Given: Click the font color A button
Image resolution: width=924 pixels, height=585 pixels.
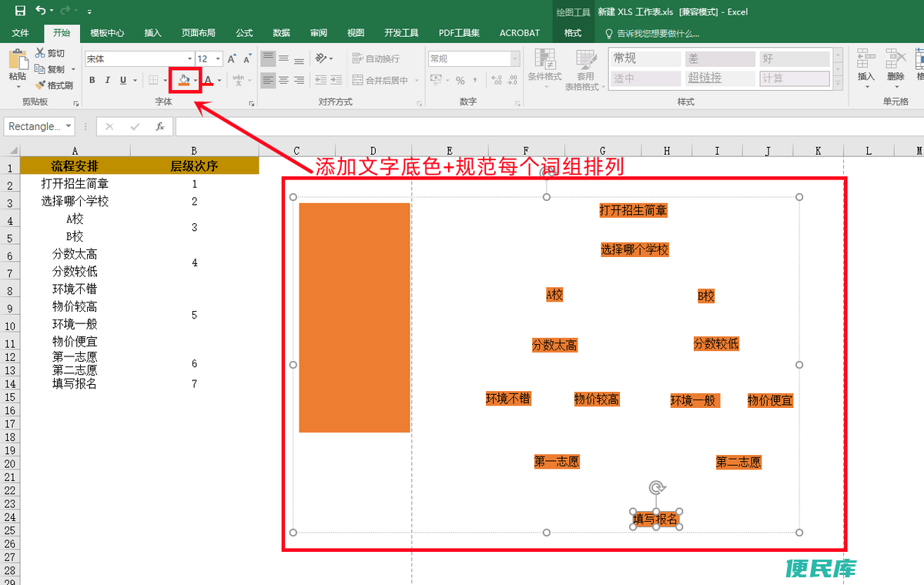Looking at the screenshot, I should 208,80.
